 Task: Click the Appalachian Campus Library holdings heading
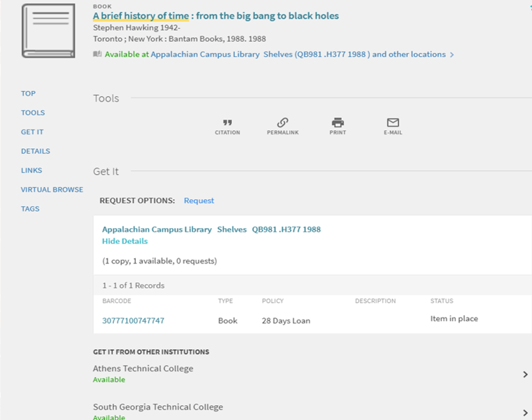point(157,229)
